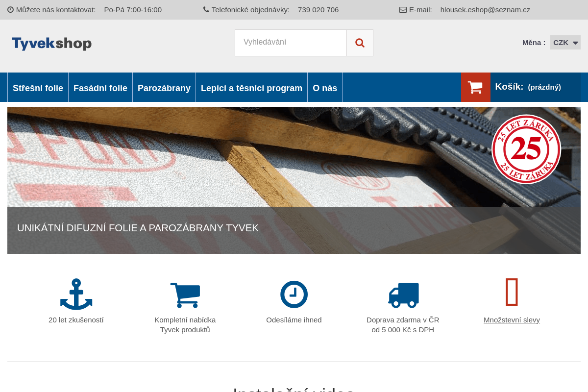
Task: Click the clock icon above Odesíláme ihned
Action: click(x=294, y=294)
